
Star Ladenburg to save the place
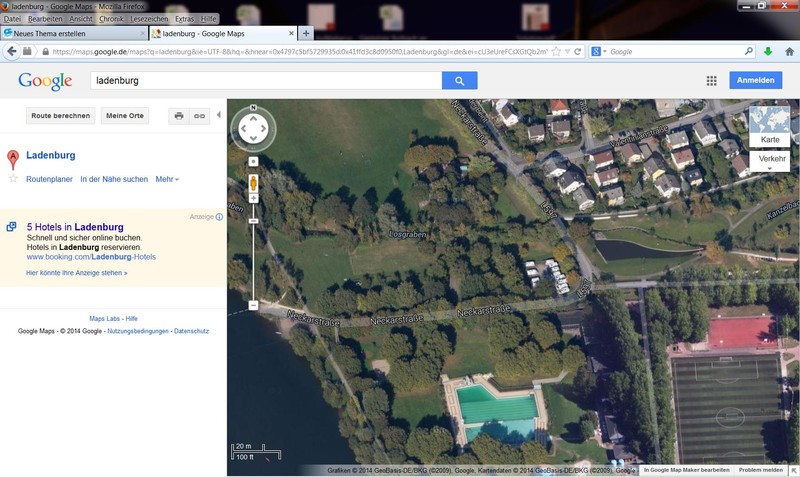pyautogui.click(x=13, y=179)
